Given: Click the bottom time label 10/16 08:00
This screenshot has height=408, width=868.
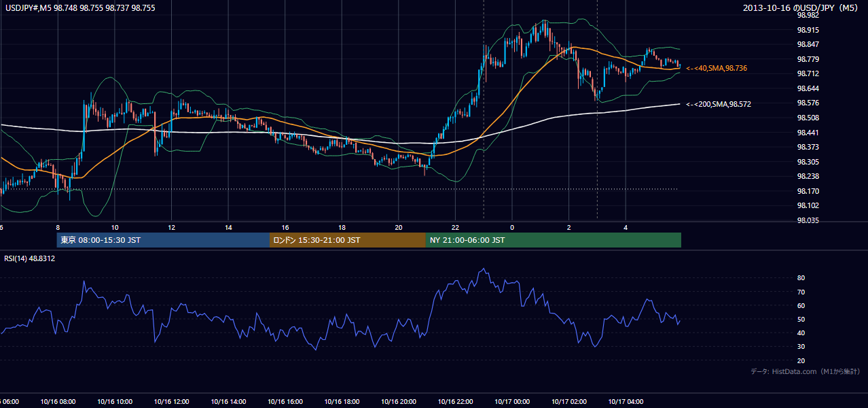Looking at the screenshot, I should tap(58, 401).
